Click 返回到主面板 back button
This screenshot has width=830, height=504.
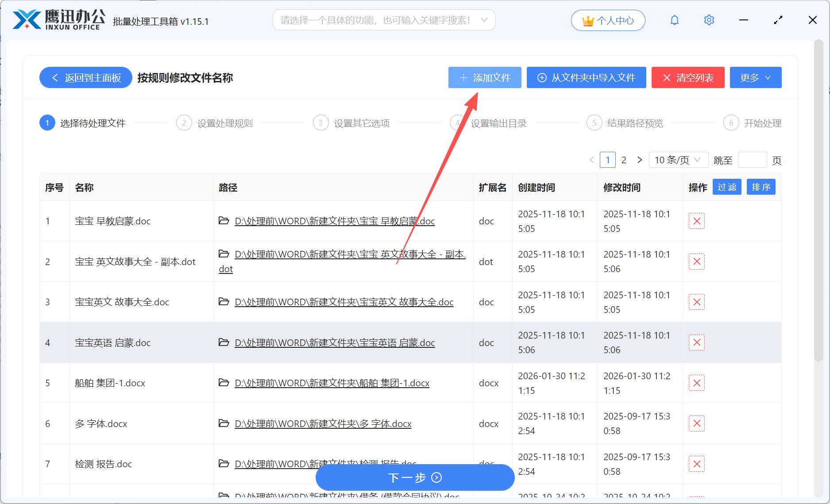tap(86, 77)
